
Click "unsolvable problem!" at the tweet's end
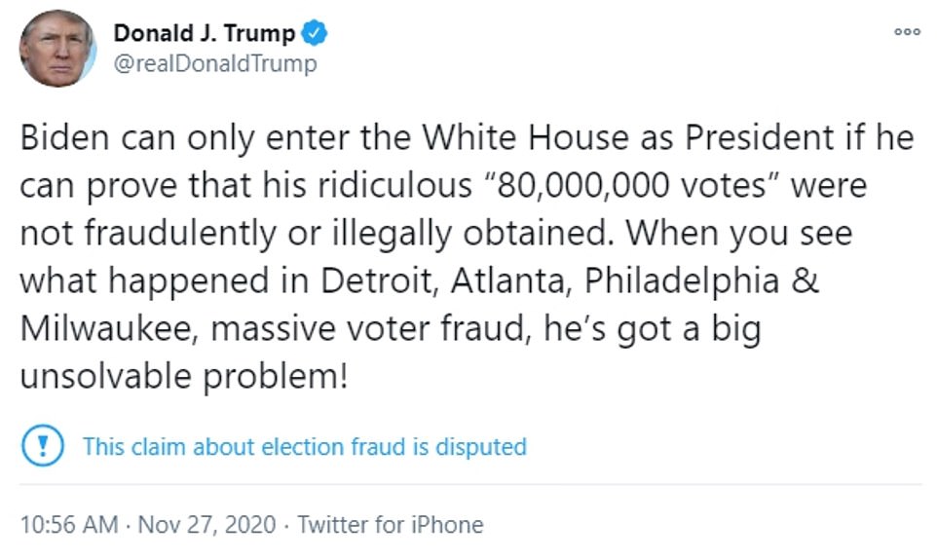[x=183, y=375]
